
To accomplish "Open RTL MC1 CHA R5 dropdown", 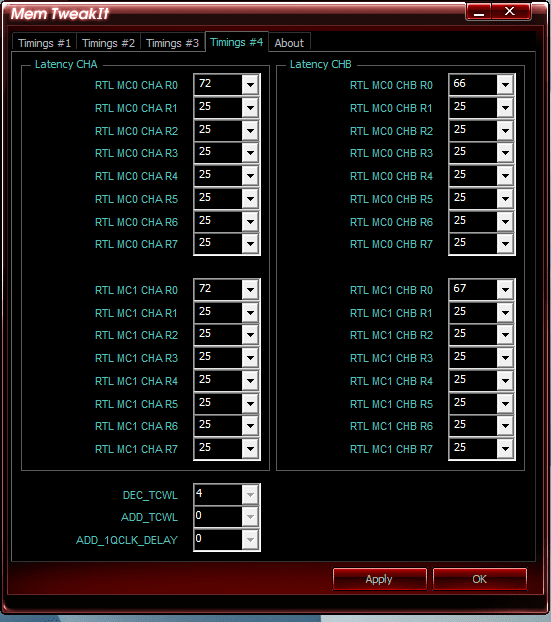I will [x=250, y=404].
